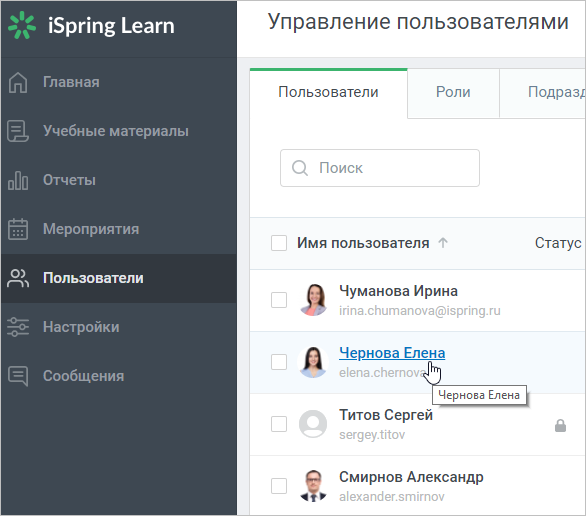
Task: Open user Смирнов Александр
Action: (411, 477)
